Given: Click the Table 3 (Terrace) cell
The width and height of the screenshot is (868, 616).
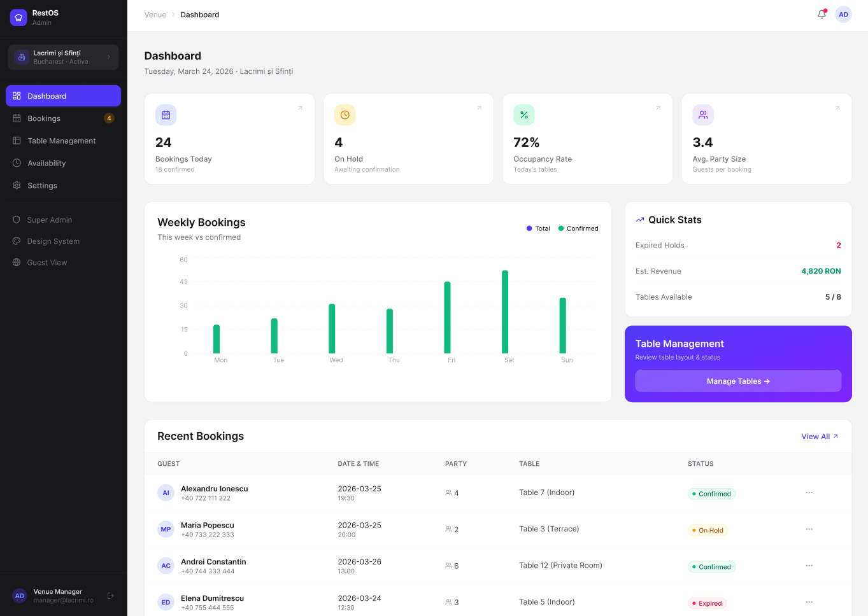Looking at the screenshot, I should 549,529.
